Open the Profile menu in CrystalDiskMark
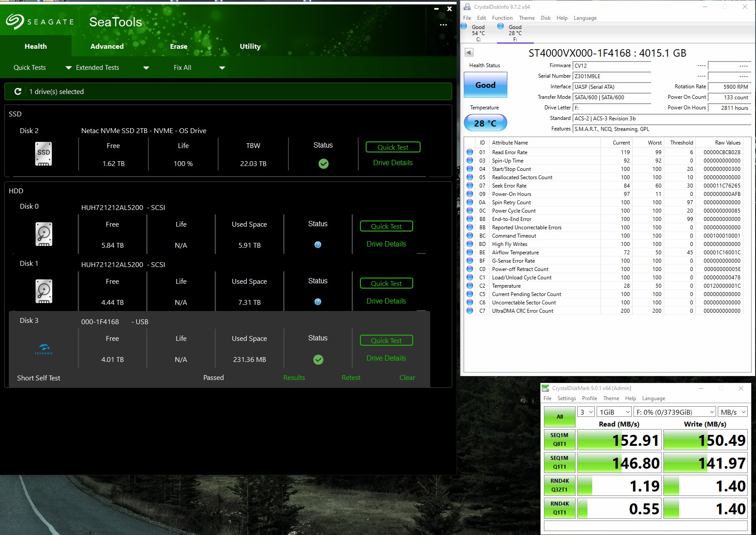This screenshot has width=756, height=535. pyautogui.click(x=590, y=398)
